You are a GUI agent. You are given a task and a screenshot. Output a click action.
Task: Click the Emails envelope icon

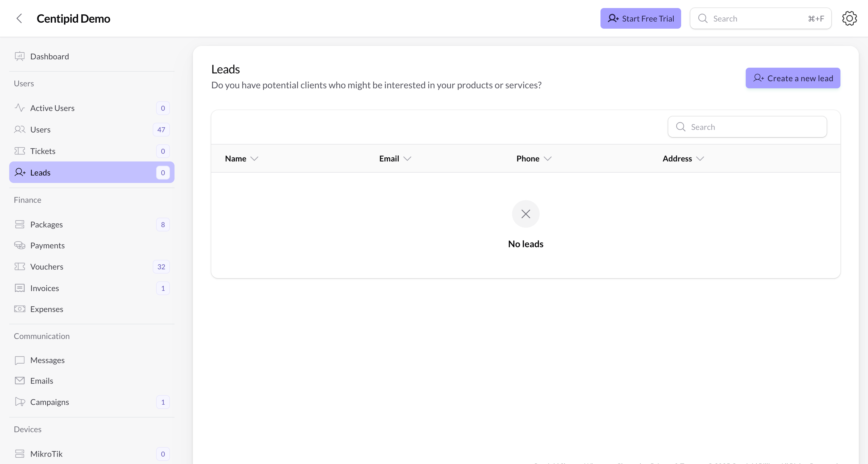click(20, 381)
